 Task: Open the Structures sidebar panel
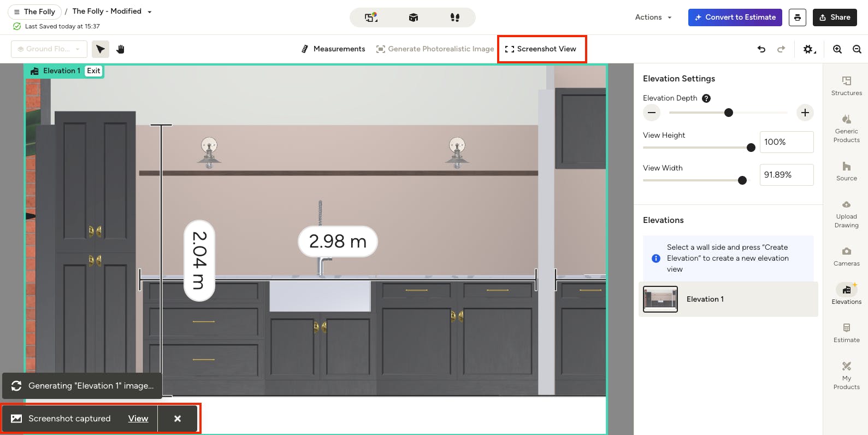847,86
